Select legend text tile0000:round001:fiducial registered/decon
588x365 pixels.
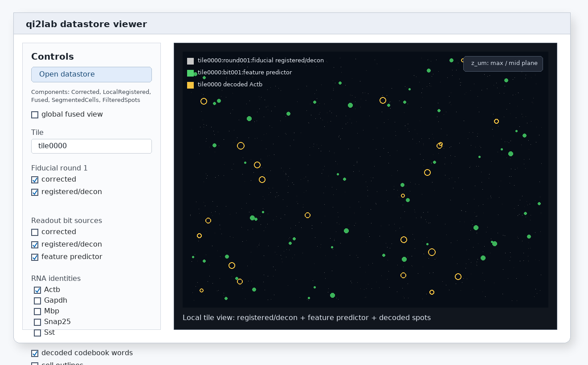tap(261, 61)
